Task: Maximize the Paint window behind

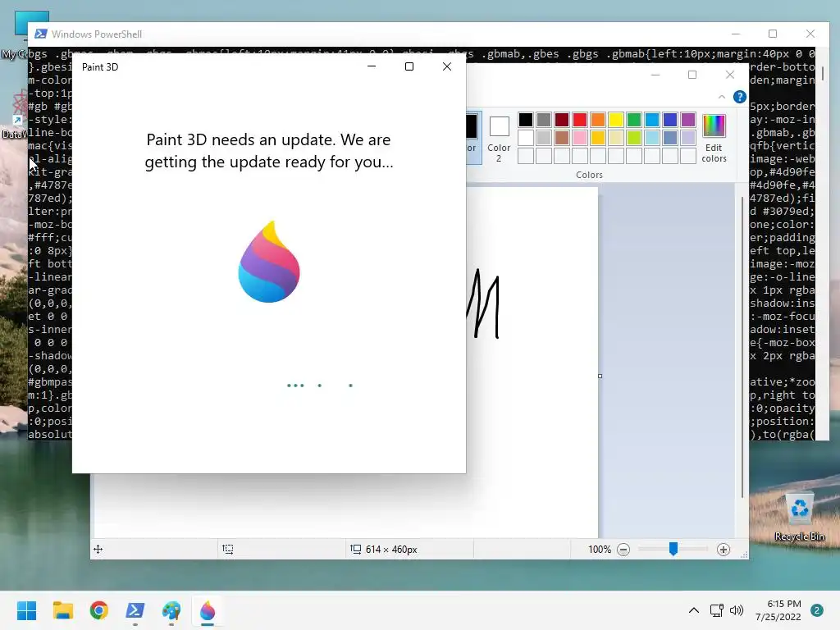Action: point(692,75)
